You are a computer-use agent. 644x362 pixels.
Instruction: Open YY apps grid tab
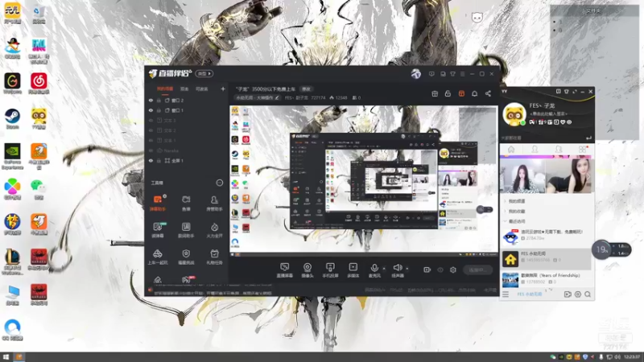pyautogui.click(x=582, y=150)
